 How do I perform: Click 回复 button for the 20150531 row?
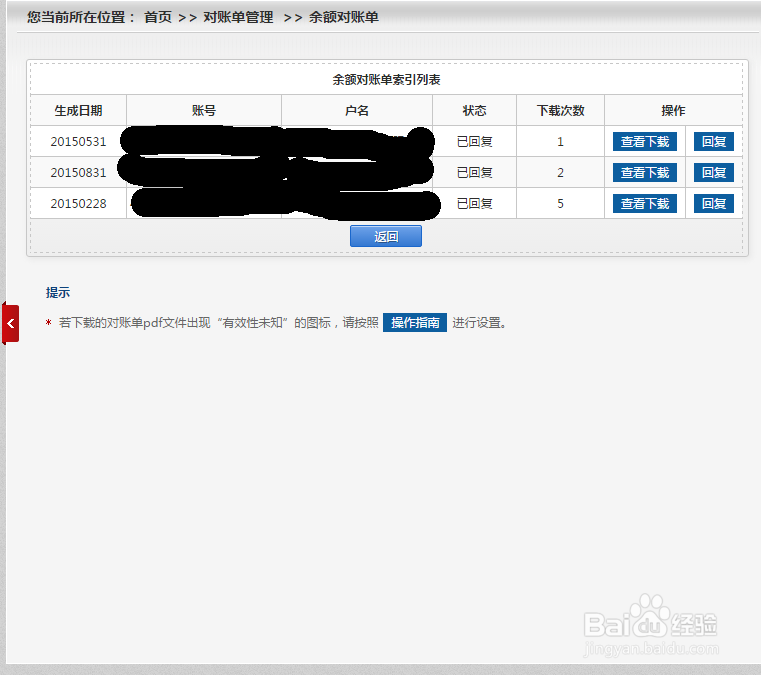pyautogui.click(x=713, y=142)
